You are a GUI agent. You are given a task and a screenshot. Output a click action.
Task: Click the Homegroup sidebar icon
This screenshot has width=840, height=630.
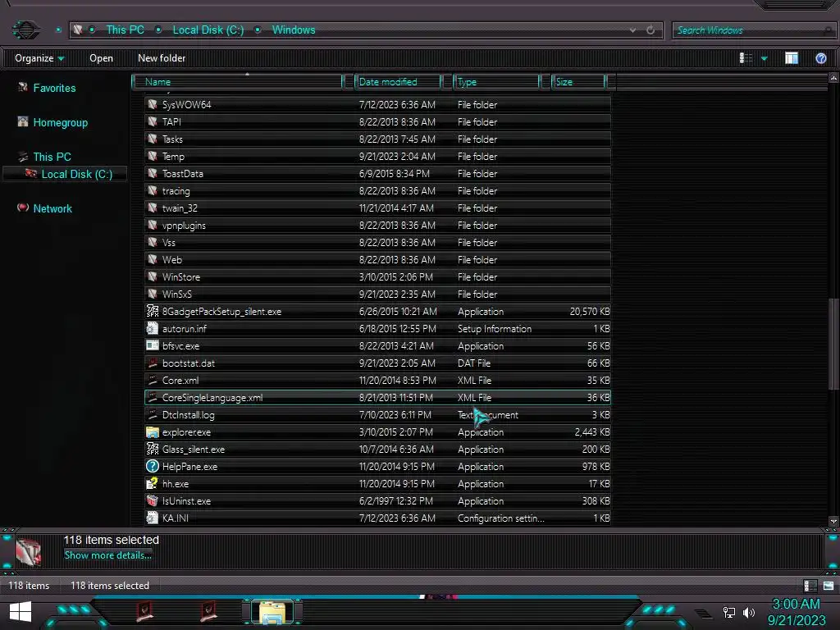click(22, 121)
